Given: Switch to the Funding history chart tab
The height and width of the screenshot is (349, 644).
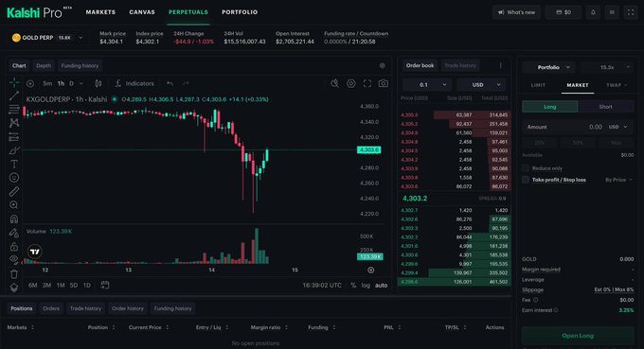Looking at the screenshot, I should [x=80, y=65].
